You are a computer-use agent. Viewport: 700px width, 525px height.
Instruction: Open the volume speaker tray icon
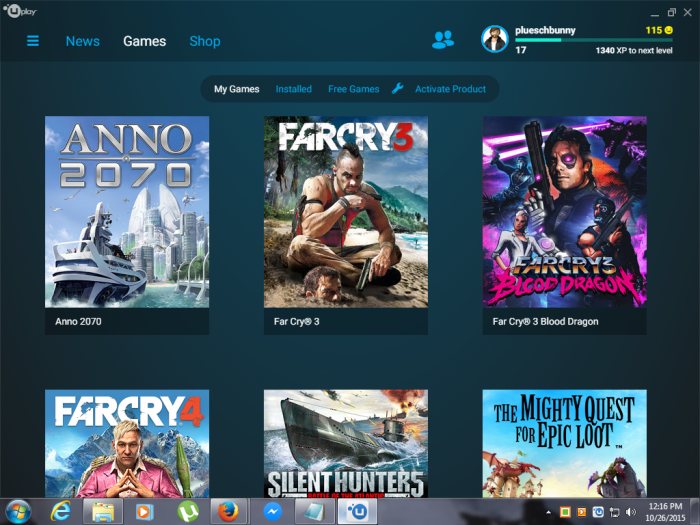tap(631, 512)
